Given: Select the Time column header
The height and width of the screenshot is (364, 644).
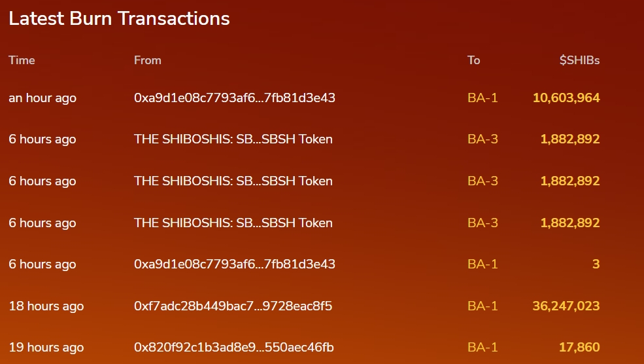Looking at the screenshot, I should (x=22, y=60).
